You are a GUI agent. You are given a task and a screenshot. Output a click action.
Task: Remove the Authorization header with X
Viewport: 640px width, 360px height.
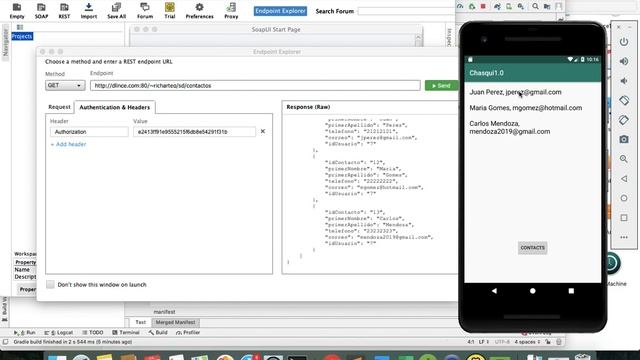tap(263, 131)
